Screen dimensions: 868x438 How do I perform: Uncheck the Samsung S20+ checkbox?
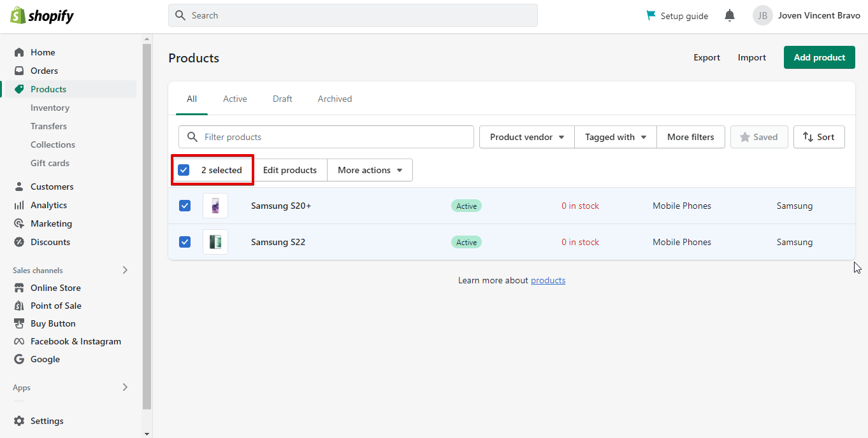click(185, 206)
